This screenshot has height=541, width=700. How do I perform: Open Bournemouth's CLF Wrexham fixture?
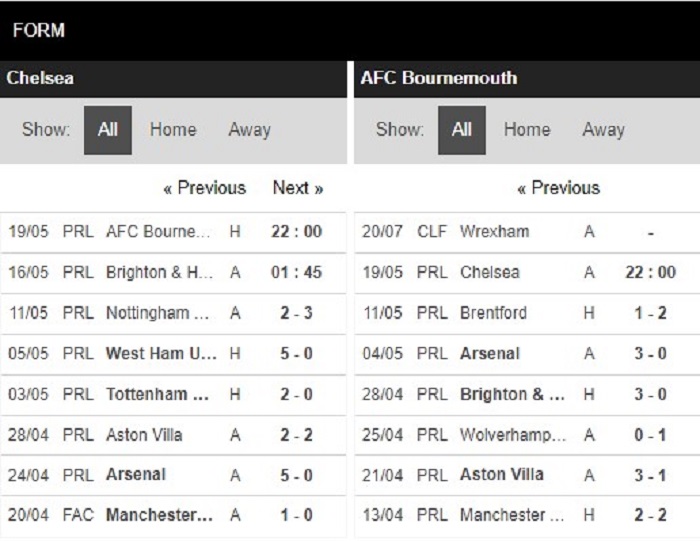tap(527, 232)
